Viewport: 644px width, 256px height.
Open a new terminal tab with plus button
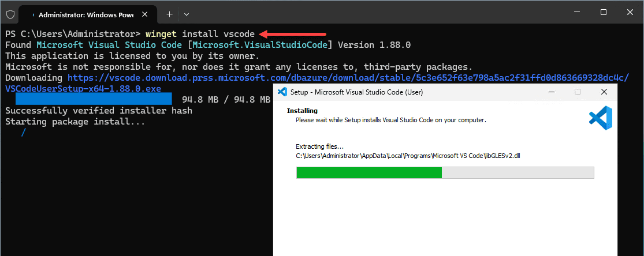[169, 14]
